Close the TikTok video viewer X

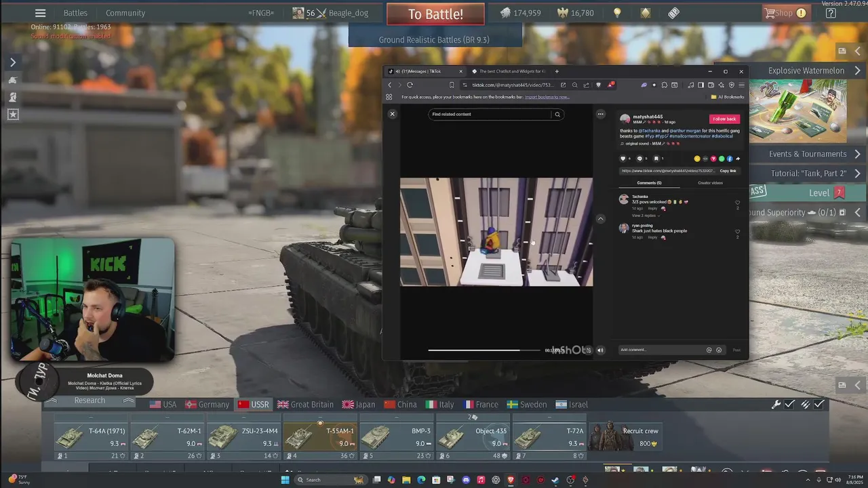click(392, 114)
